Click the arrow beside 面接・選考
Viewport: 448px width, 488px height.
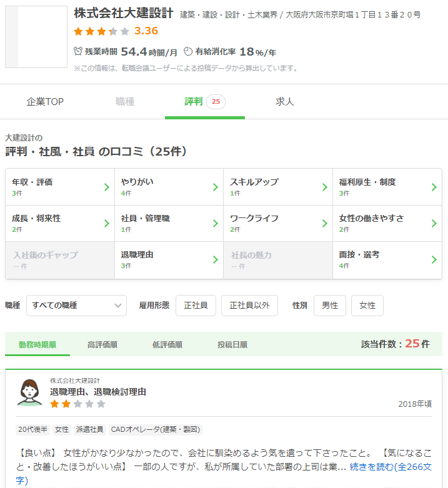tap(434, 259)
